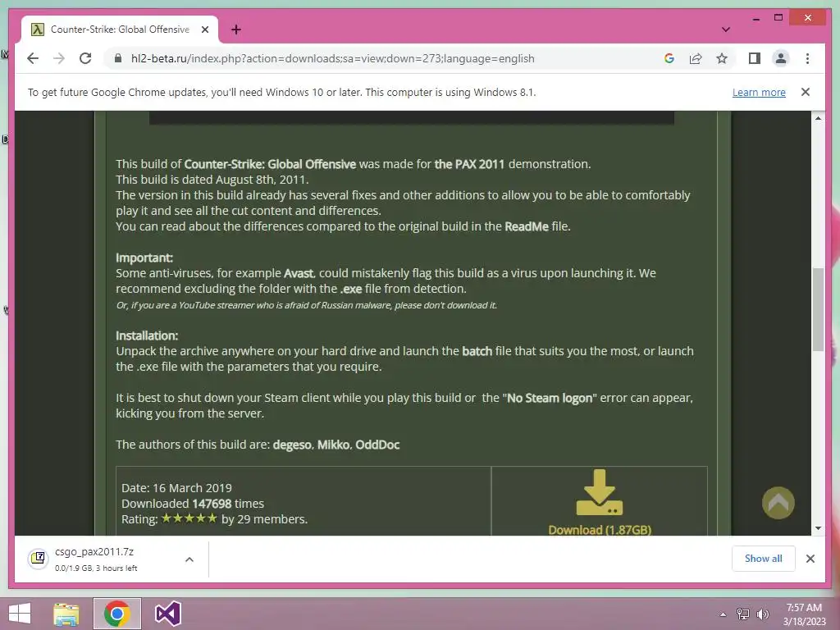Click the Chrome taskbar icon
The width and height of the screenshot is (840, 630).
click(x=116, y=614)
